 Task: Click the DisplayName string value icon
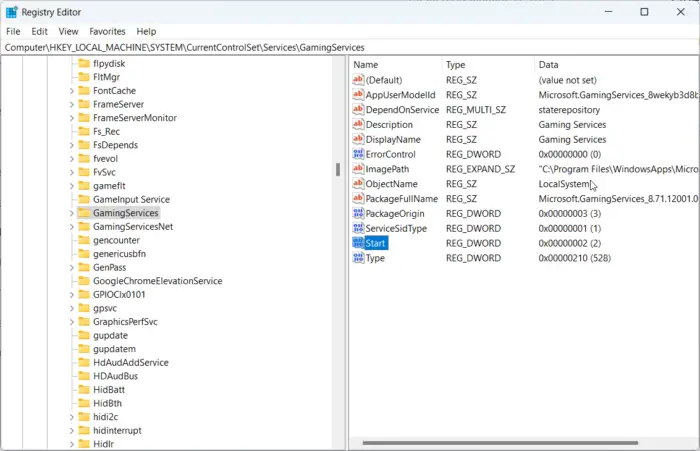[x=358, y=139]
